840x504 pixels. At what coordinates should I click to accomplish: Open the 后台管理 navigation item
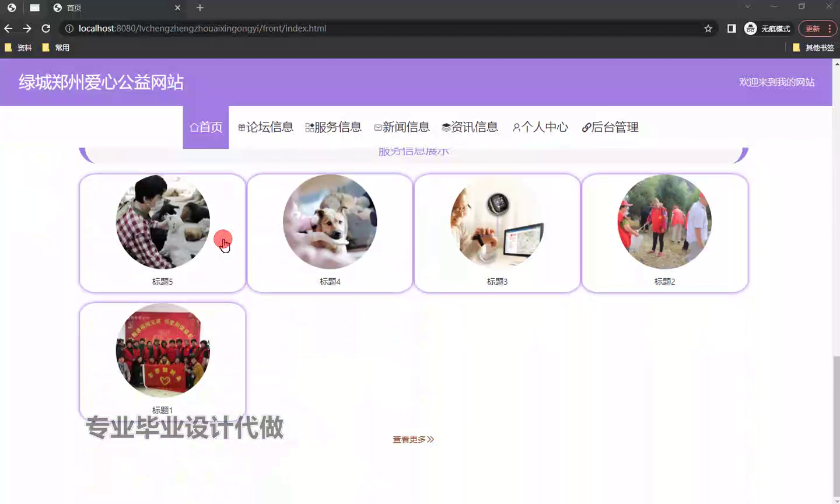(x=610, y=127)
